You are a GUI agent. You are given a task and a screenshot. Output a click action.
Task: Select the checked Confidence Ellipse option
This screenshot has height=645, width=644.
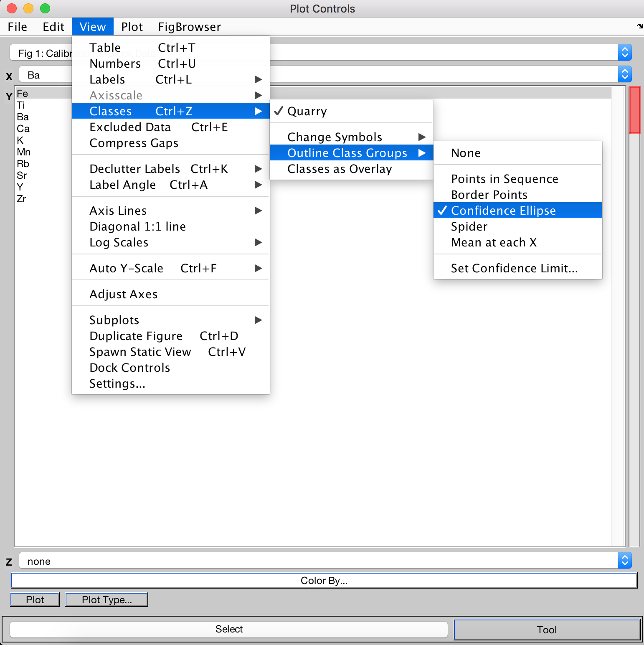(503, 211)
